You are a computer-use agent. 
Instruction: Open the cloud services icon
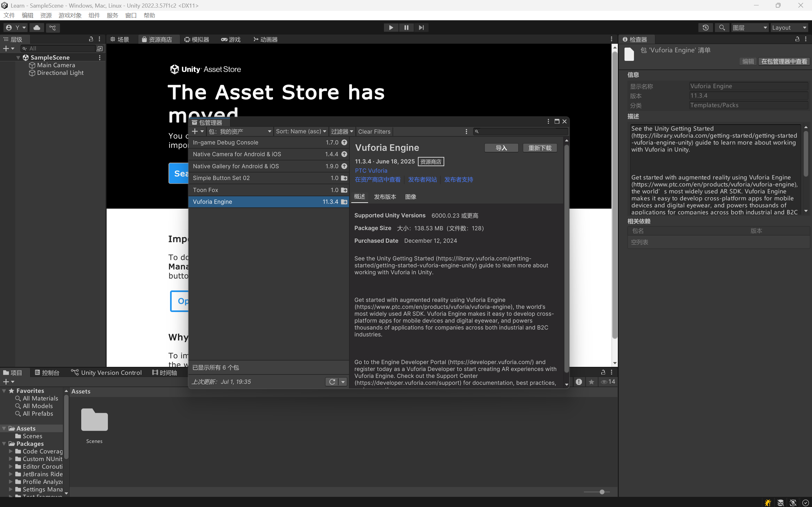click(x=37, y=28)
